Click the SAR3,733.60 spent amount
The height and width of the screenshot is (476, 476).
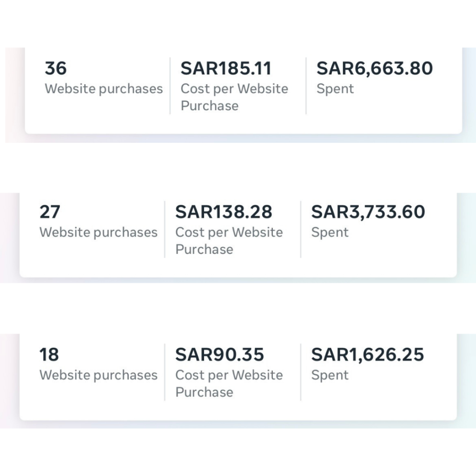[368, 212]
